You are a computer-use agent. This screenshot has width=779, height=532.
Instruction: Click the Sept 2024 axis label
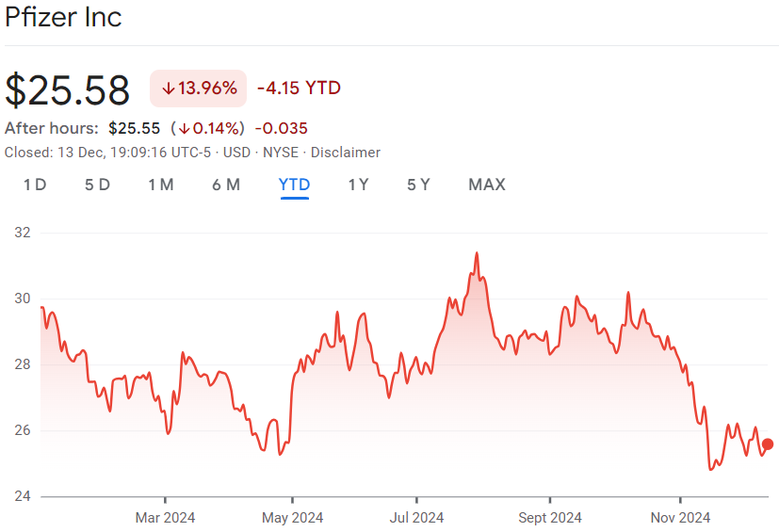point(550,518)
